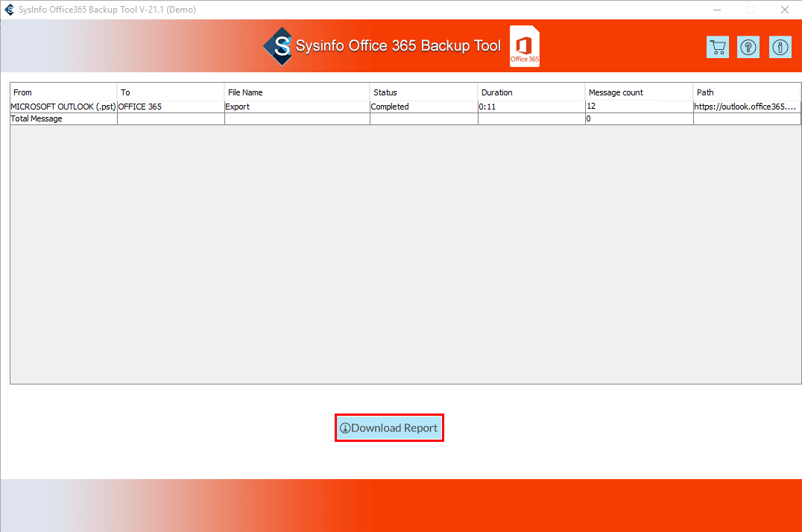Click the Sysinfo S logo in banner
The height and width of the screenshot is (532, 802).
(277, 46)
